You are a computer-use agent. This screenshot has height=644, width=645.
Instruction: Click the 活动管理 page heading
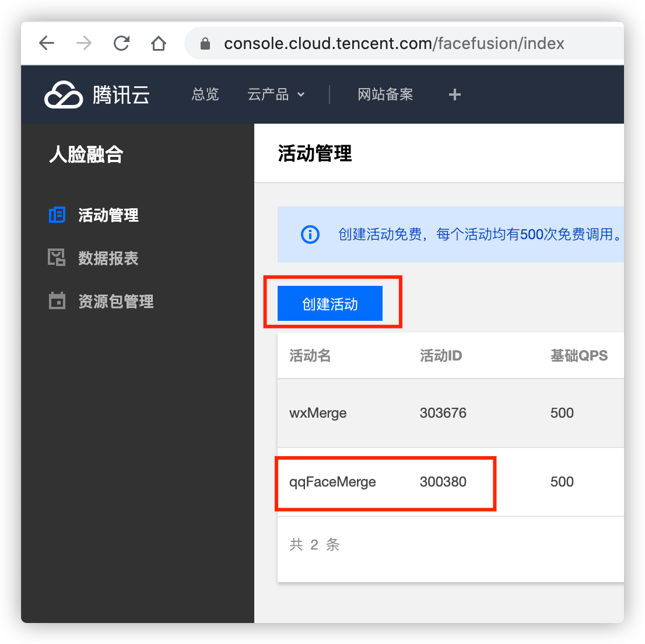pos(315,153)
